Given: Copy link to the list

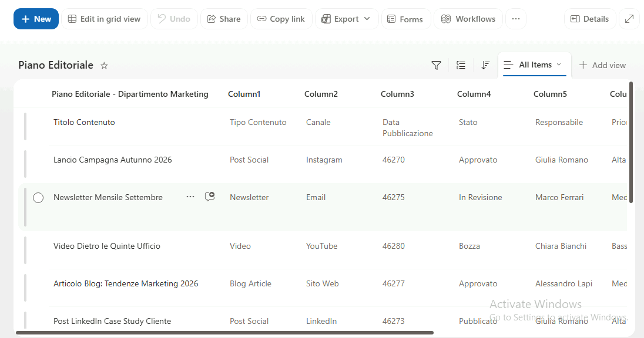Looking at the screenshot, I should click(x=281, y=19).
